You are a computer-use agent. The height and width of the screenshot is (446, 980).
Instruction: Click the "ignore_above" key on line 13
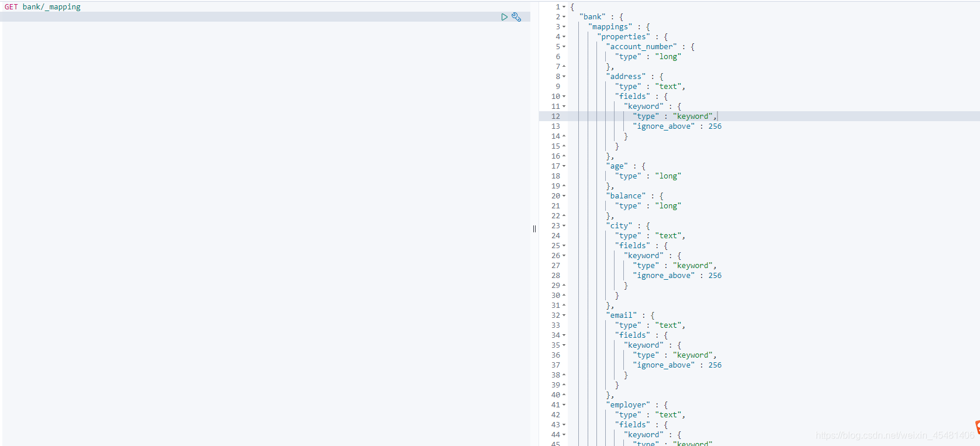pos(664,126)
